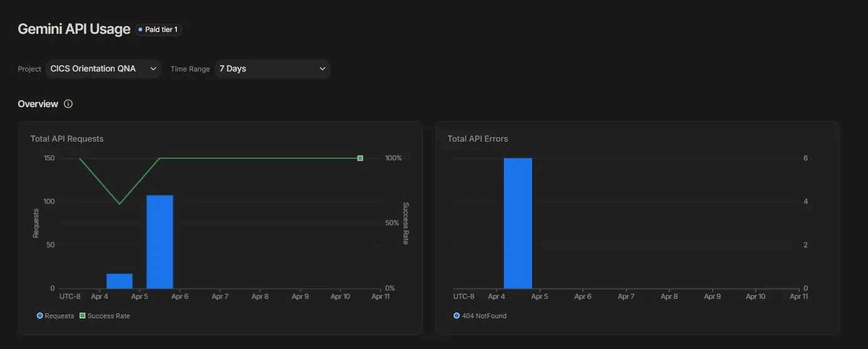Click the 50% success rate axis label

[391, 223]
